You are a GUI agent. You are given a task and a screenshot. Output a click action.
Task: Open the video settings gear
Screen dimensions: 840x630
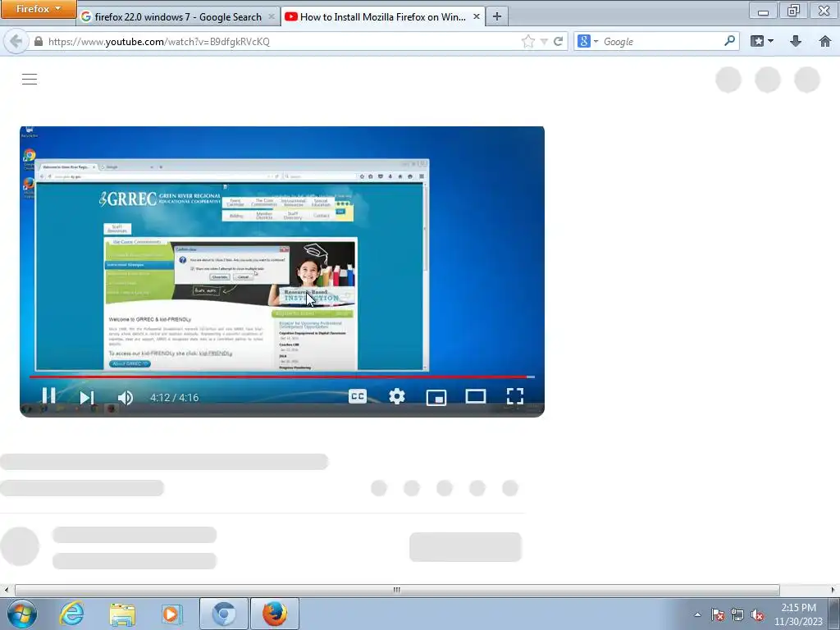tap(397, 396)
